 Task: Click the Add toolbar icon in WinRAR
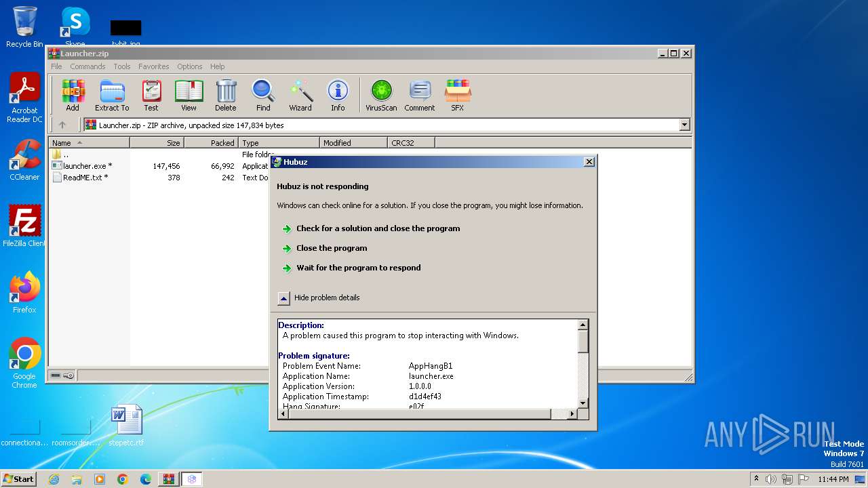pos(73,96)
